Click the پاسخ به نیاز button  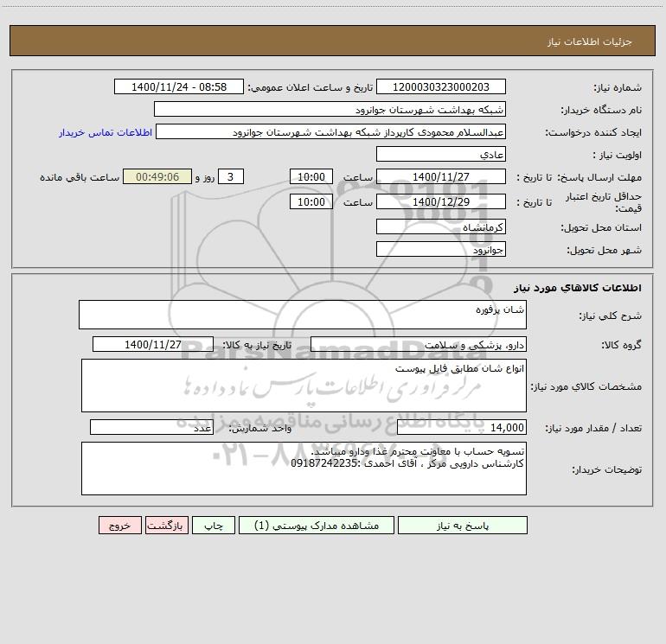coord(462,526)
